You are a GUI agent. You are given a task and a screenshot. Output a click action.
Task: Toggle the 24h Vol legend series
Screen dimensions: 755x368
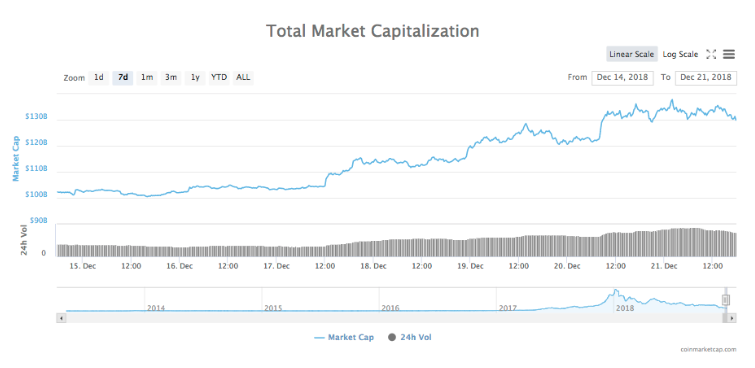409,337
